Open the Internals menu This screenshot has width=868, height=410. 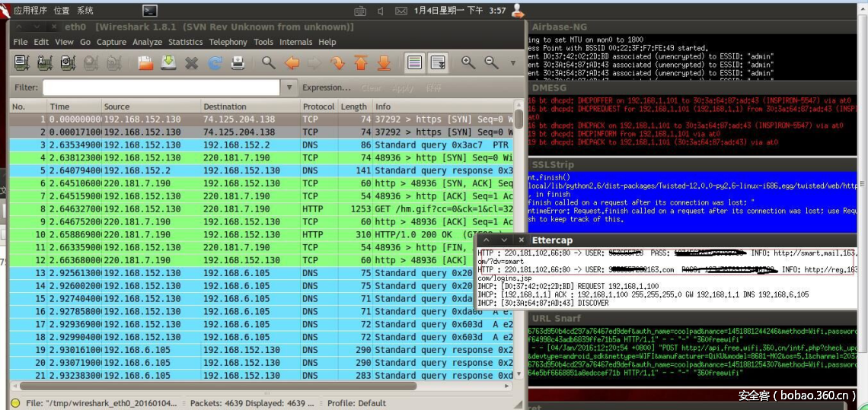(x=296, y=42)
